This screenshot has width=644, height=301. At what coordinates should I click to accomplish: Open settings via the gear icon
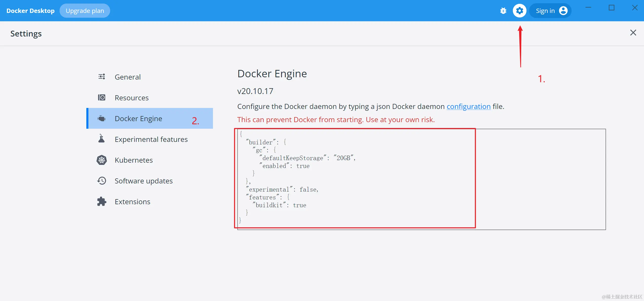coord(519,11)
